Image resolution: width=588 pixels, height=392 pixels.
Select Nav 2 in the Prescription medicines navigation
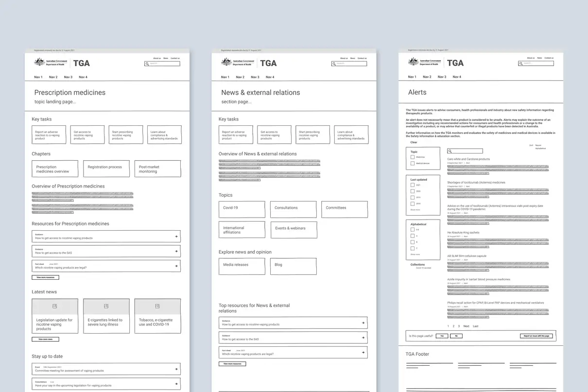(x=53, y=77)
